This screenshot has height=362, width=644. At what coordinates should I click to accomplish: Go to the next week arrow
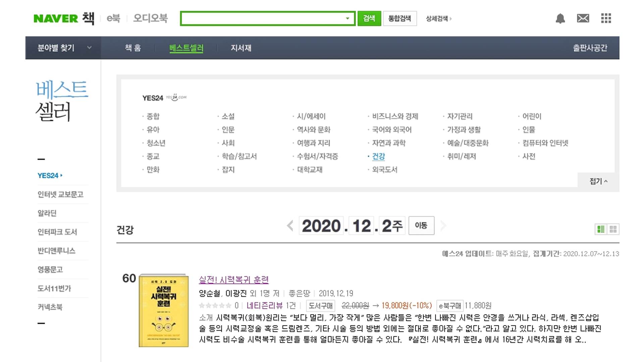click(x=443, y=226)
